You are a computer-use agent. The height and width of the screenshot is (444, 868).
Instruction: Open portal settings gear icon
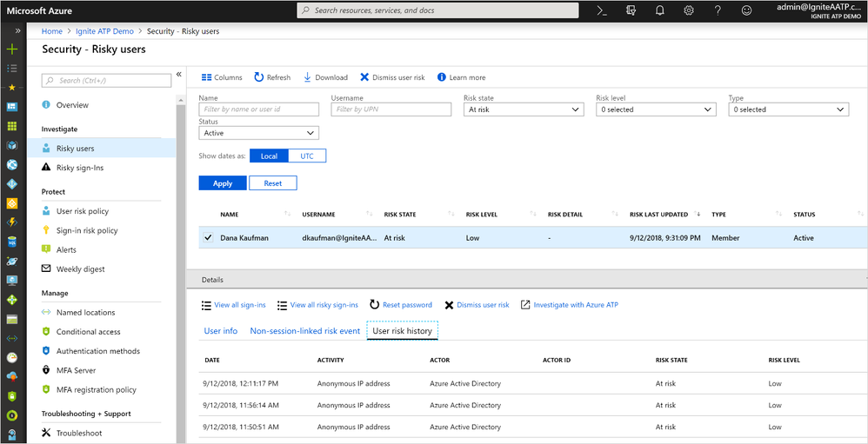689,10
